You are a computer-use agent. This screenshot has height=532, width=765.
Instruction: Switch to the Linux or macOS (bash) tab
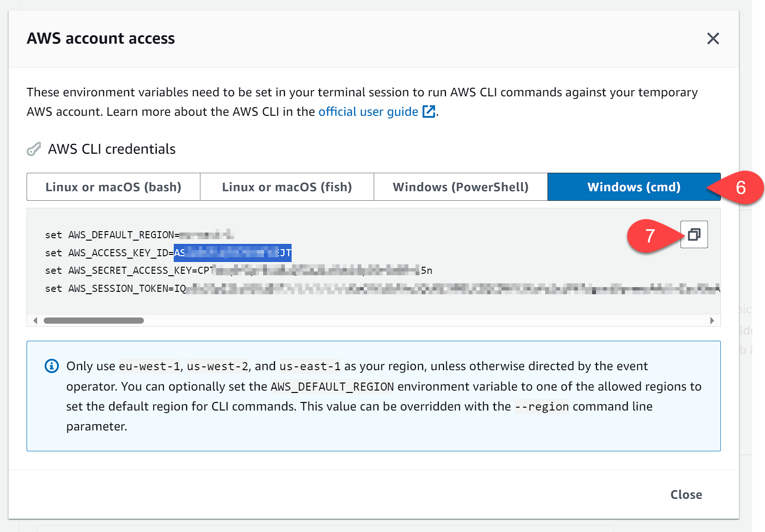(113, 187)
